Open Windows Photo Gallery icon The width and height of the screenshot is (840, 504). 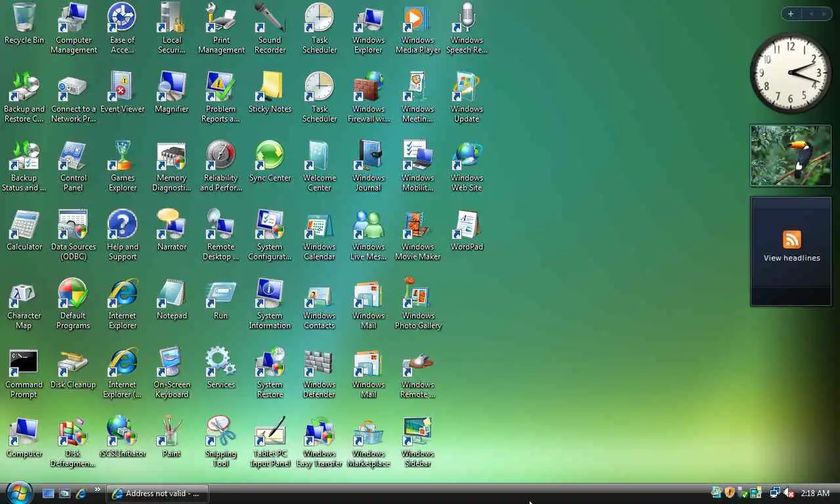click(418, 304)
